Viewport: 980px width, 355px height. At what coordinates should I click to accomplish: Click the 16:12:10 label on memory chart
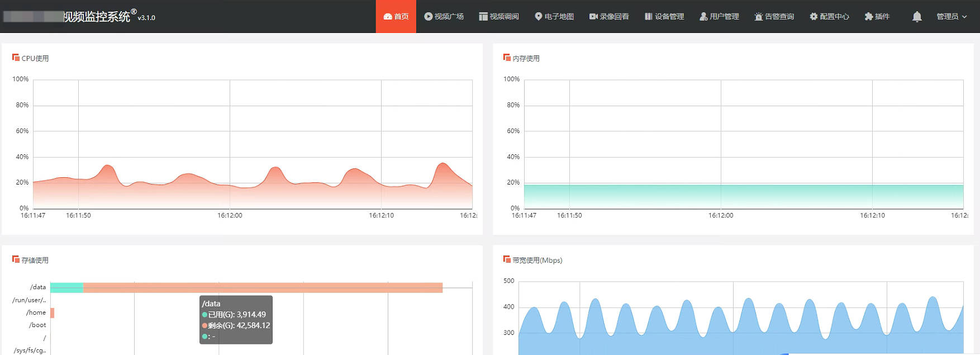coord(872,215)
